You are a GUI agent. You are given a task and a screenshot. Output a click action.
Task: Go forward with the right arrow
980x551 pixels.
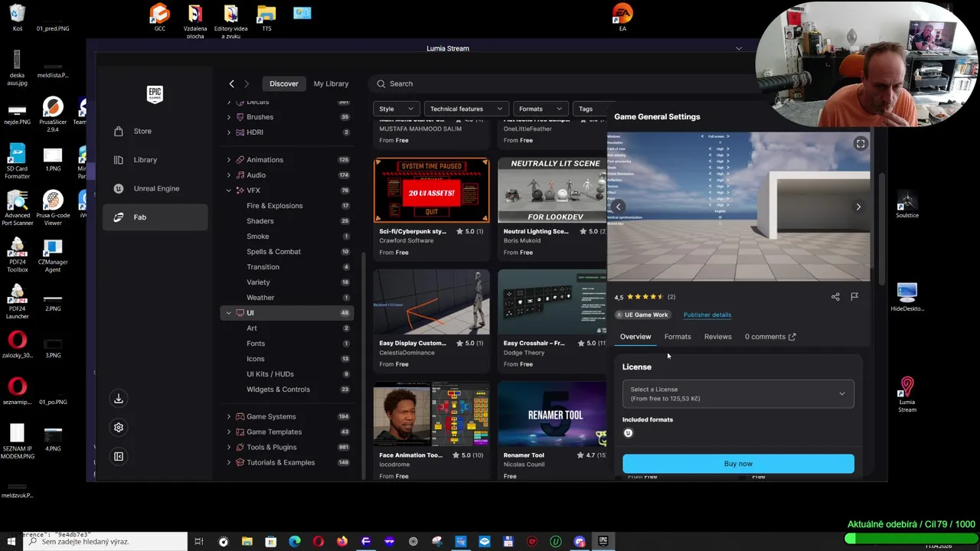click(x=247, y=83)
